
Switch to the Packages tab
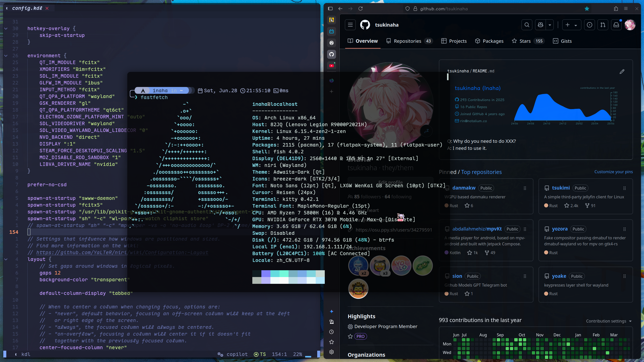point(489,41)
